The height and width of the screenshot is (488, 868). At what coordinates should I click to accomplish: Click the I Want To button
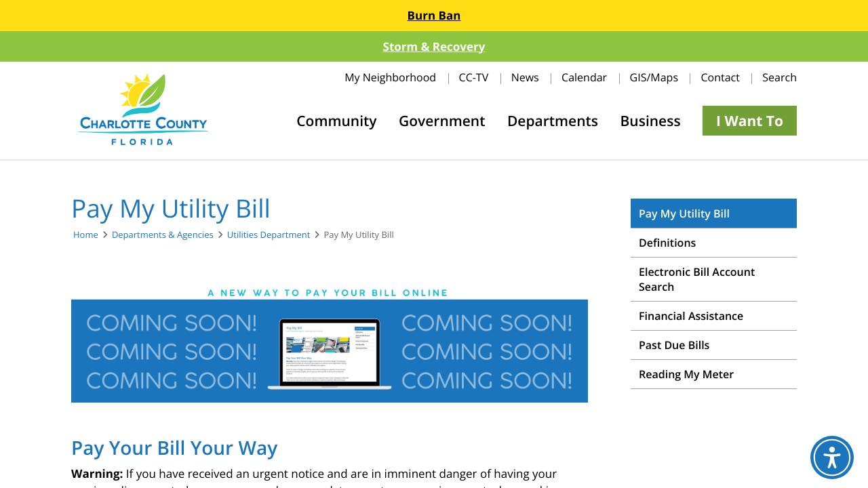tap(749, 121)
